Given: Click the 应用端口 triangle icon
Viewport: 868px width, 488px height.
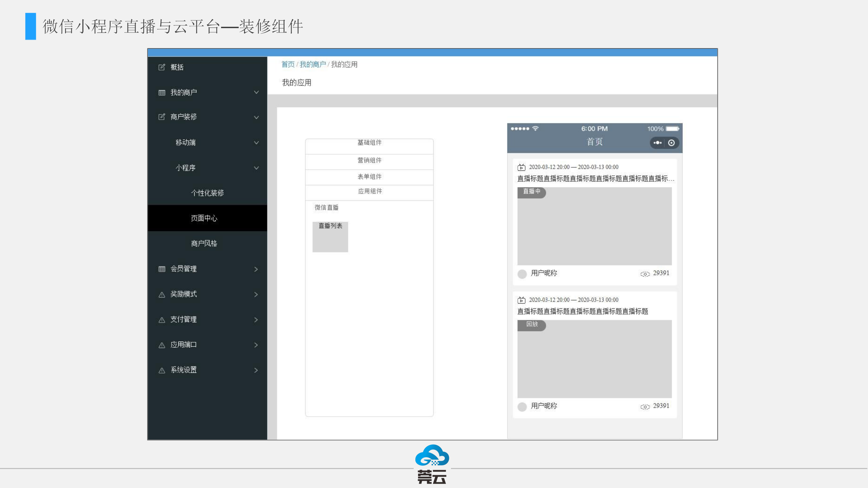Looking at the screenshot, I should (x=162, y=345).
